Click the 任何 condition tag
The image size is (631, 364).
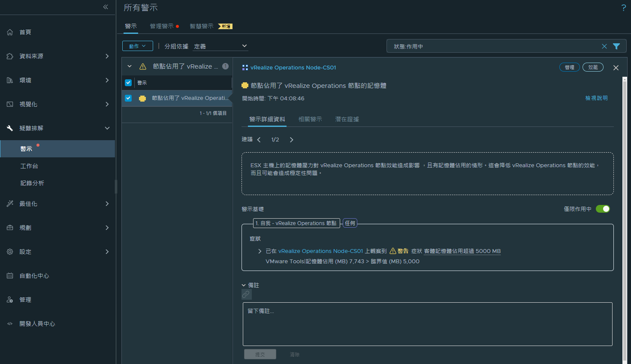coord(350,223)
